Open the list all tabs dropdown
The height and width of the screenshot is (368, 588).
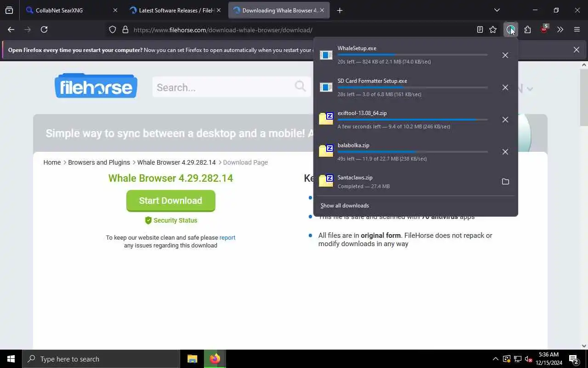point(497,10)
